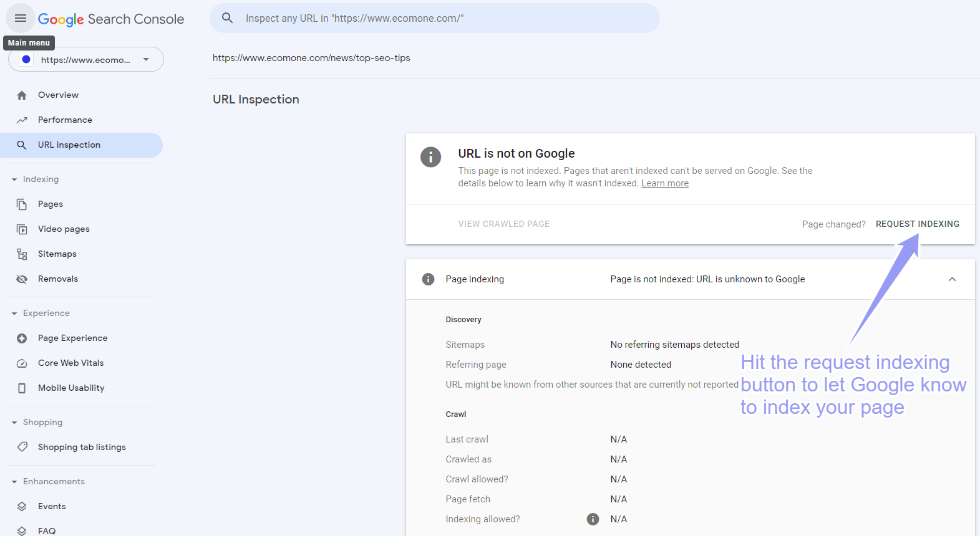Click 'None detected' referring page value
This screenshot has height=536, width=980.
tap(641, 365)
